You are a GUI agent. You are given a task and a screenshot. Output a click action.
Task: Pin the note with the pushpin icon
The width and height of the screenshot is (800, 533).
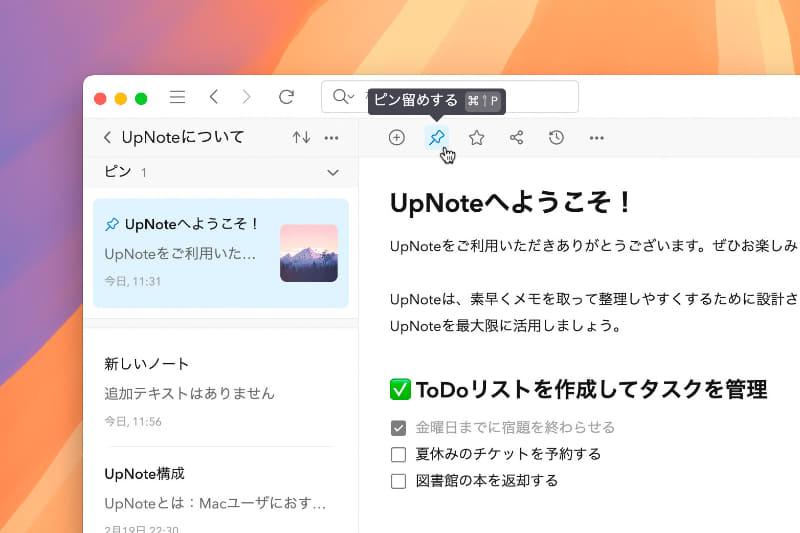(x=437, y=138)
